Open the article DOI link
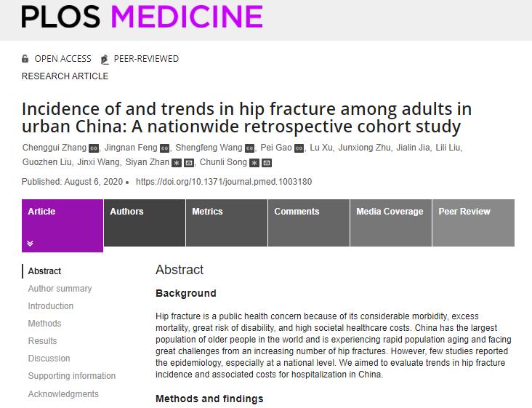532x408 pixels. (224, 182)
